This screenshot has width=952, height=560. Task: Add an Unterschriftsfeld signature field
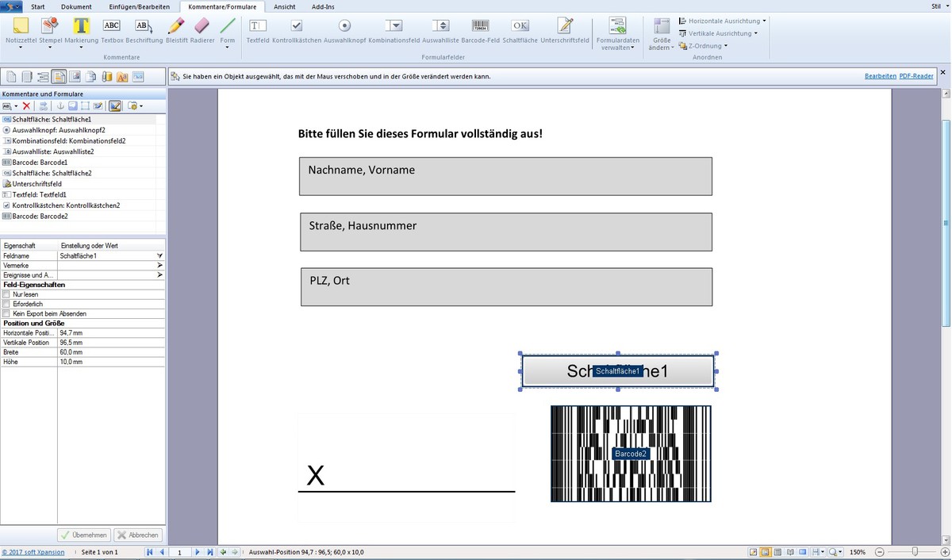pos(565,29)
